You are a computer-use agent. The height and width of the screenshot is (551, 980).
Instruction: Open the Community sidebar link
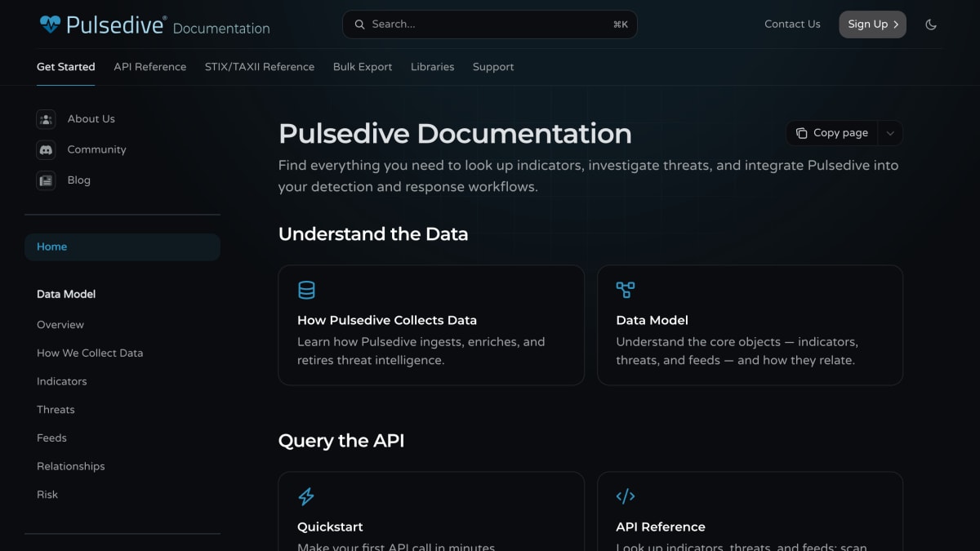click(x=96, y=150)
